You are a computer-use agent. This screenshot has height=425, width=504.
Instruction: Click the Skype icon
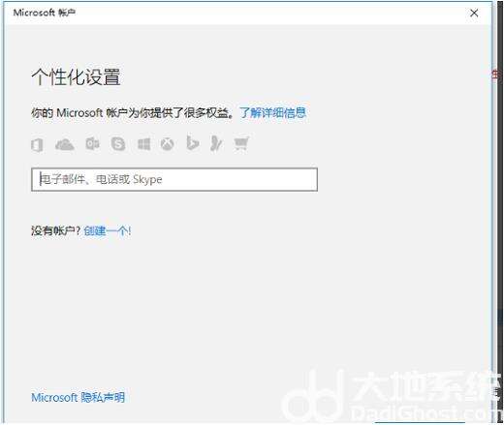(118, 143)
